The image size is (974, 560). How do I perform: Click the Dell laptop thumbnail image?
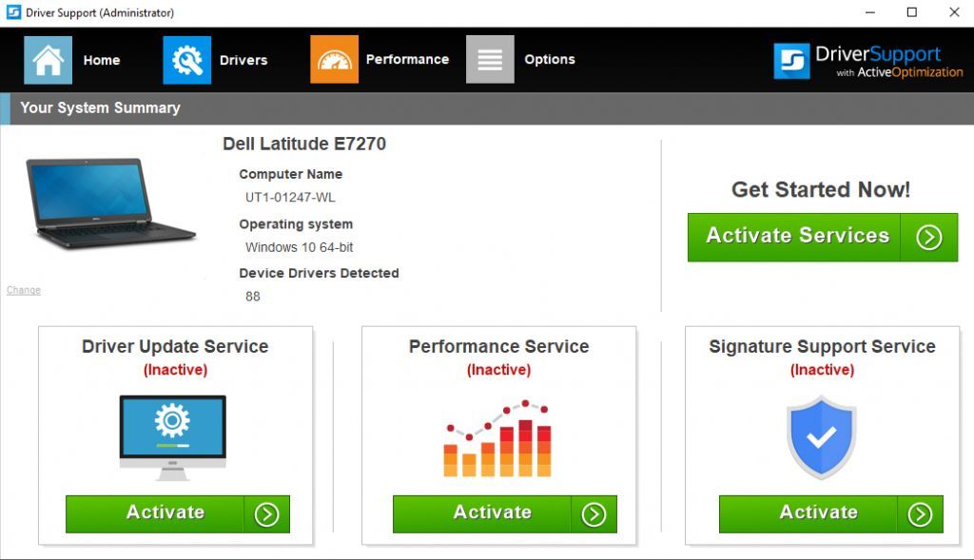tap(109, 203)
